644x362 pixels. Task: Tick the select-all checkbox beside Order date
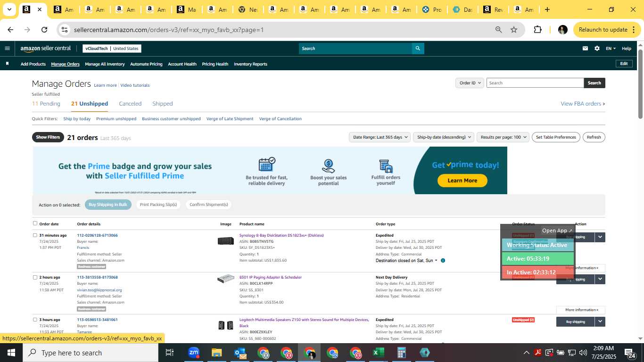pos(35,223)
